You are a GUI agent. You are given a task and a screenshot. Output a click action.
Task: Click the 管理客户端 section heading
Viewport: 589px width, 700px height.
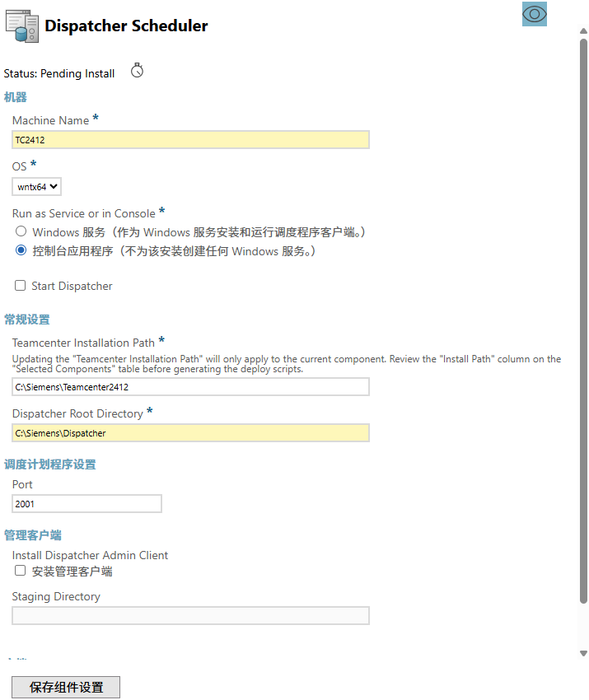(x=33, y=535)
